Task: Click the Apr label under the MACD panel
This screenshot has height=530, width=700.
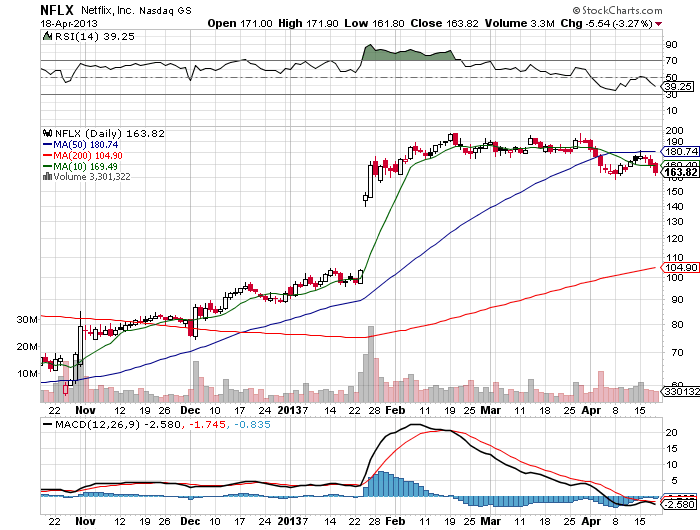Action: click(x=591, y=521)
